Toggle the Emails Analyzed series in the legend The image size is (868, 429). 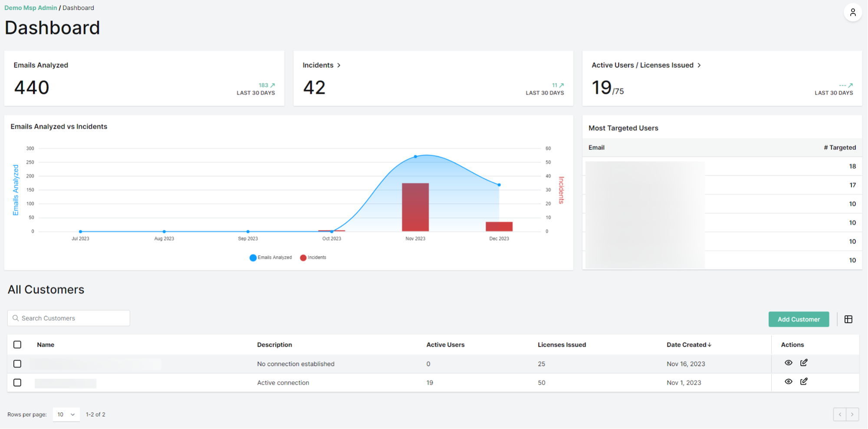pyautogui.click(x=270, y=257)
